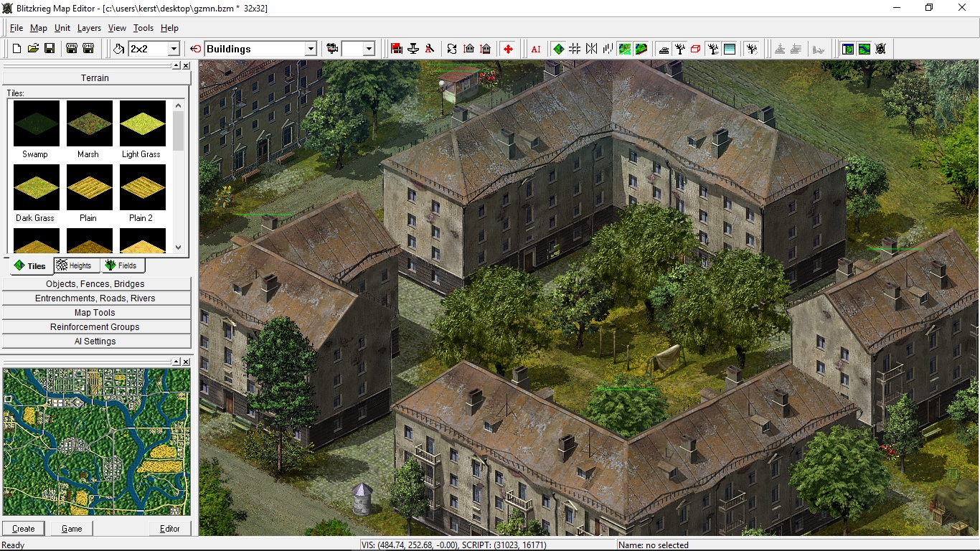Open the Tools menu
This screenshot has height=551, width=980.
tap(143, 28)
